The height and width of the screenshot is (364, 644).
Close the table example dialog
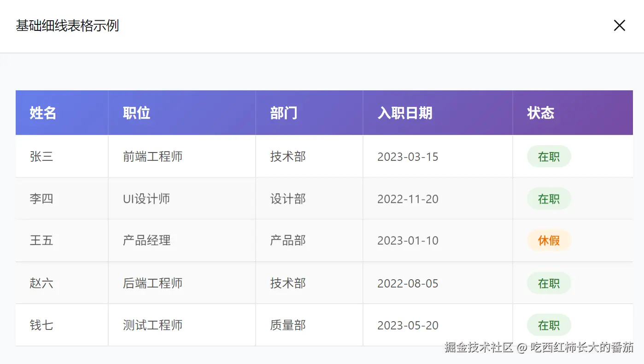619,25
